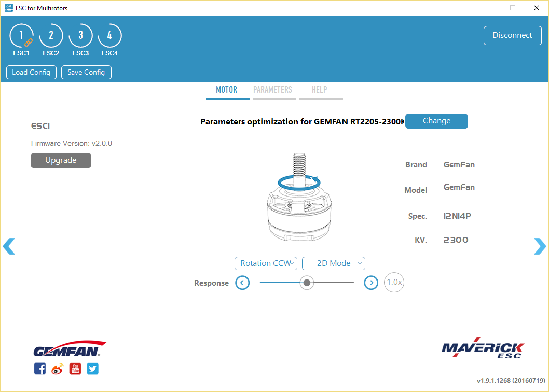The height and width of the screenshot is (392, 549).
Task: Click the 1.0x response reset button
Action: (x=394, y=282)
